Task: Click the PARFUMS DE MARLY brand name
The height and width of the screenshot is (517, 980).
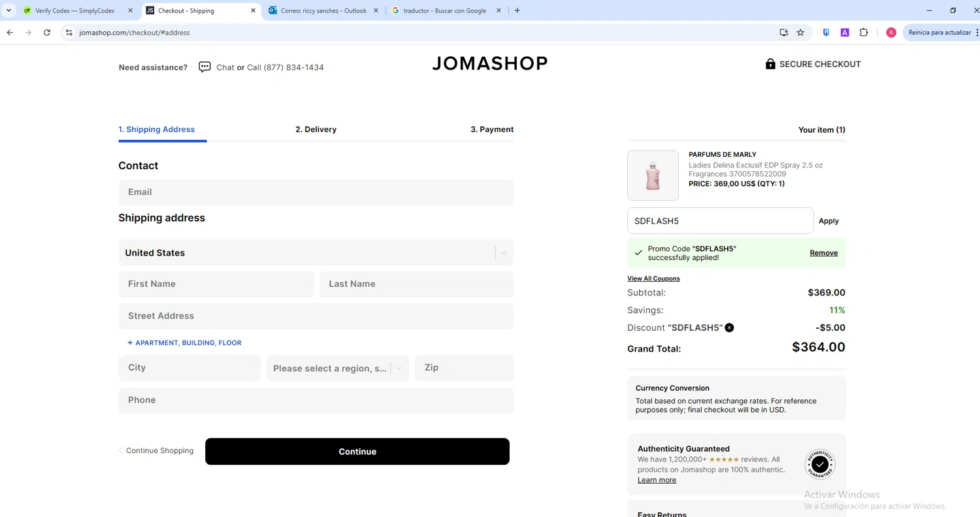Action: coord(723,155)
